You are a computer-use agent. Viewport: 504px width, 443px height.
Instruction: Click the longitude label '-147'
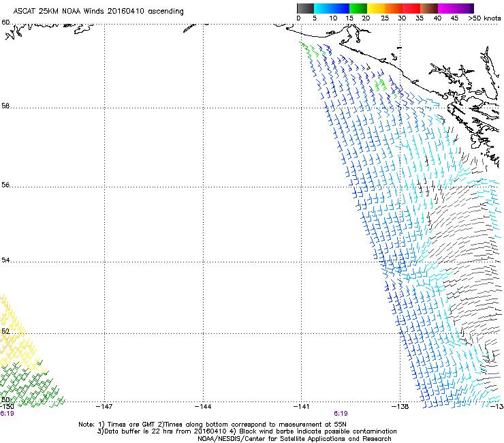tap(104, 407)
